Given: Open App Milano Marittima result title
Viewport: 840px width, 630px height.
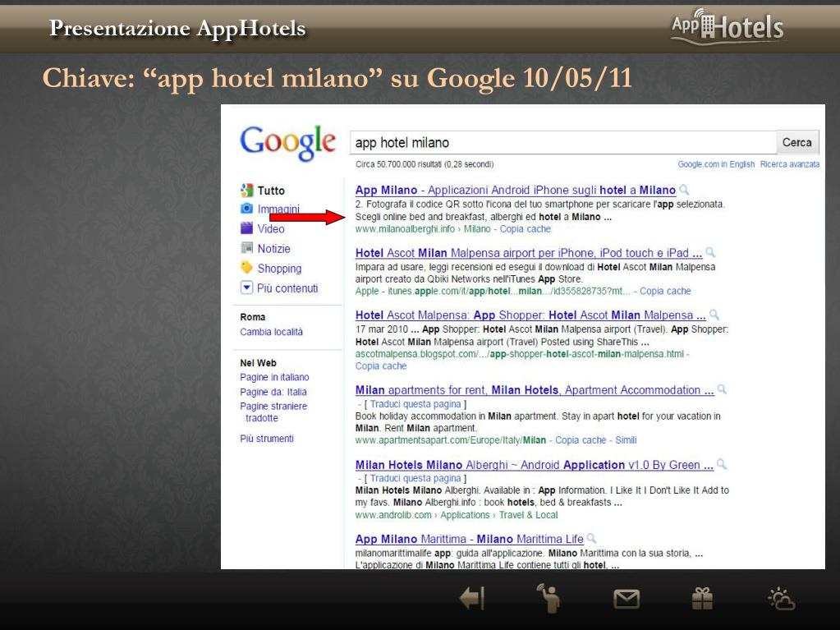Looking at the screenshot, I should (470, 539).
